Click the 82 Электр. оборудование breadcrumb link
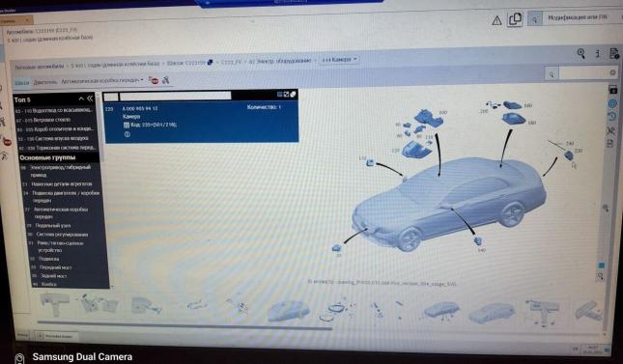Image resolution: width=623 pixels, height=364 pixels. [x=280, y=61]
